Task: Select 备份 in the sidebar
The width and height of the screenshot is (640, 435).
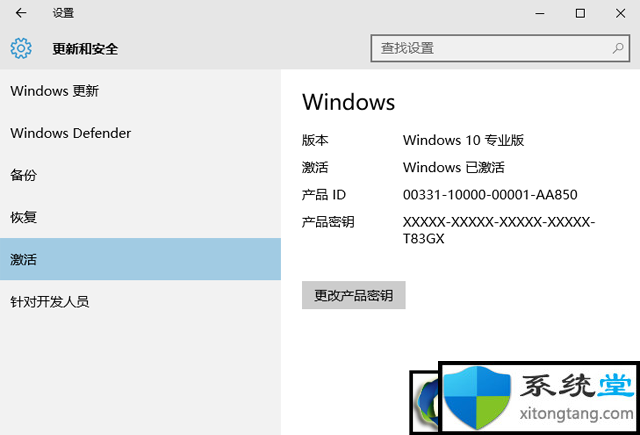Action: click(140, 175)
